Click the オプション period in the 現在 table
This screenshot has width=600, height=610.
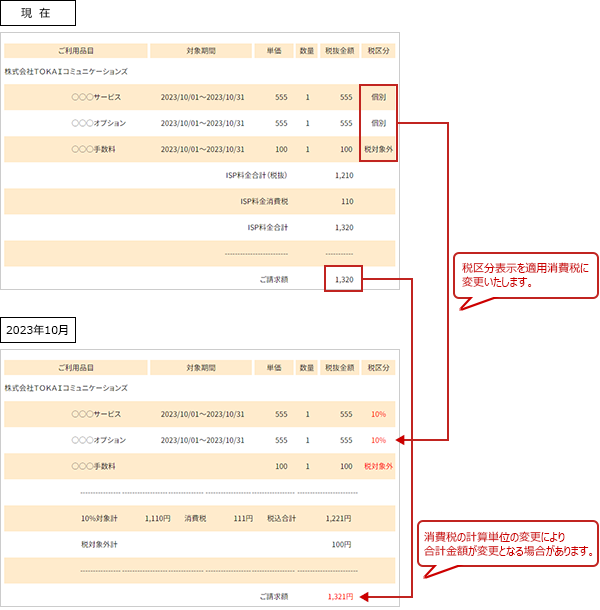(x=202, y=123)
